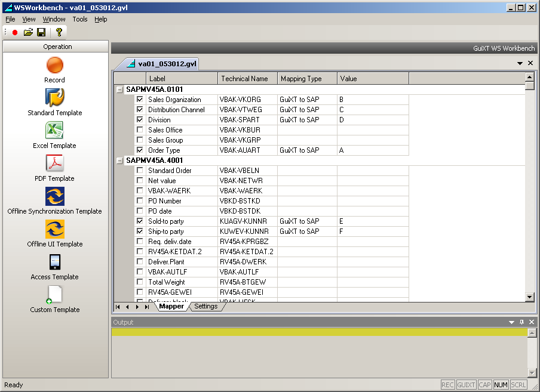
Task: Click the Mapping Type column header
Action: click(307, 78)
